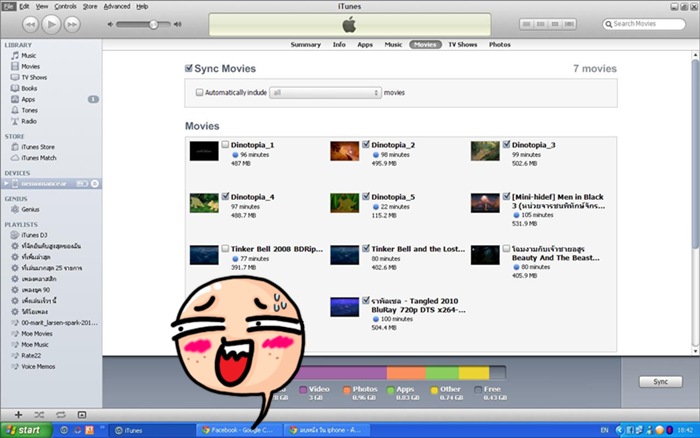Uncheck the Men in Black 3 checkbox
Viewport: 700px width, 438px height.
pos(506,196)
